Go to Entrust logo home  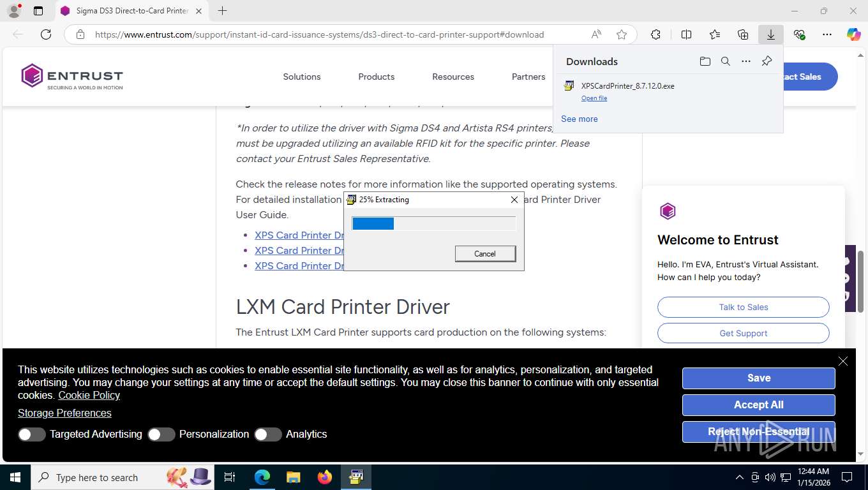(x=72, y=77)
